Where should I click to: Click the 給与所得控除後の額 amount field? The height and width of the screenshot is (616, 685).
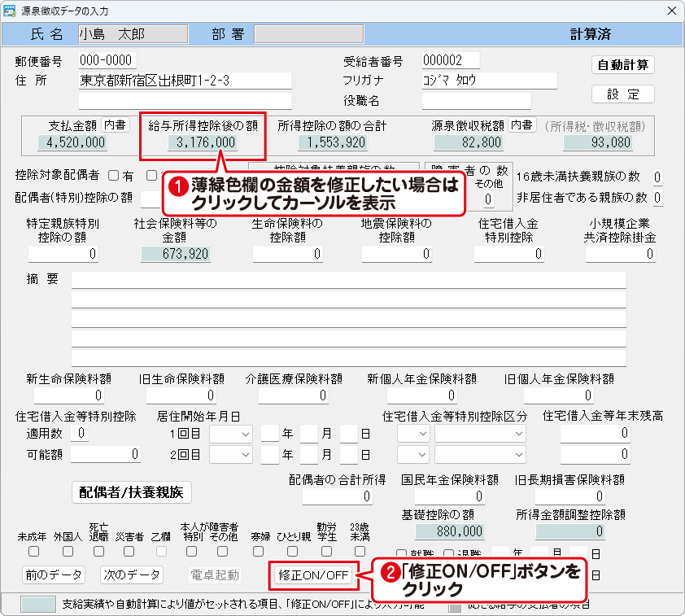(x=202, y=143)
